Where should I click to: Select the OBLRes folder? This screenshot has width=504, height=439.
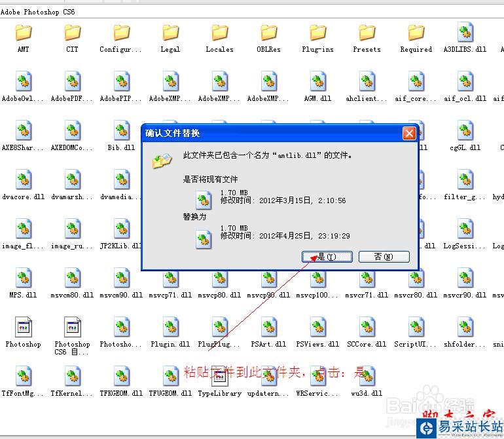click(x=269, y=33)
